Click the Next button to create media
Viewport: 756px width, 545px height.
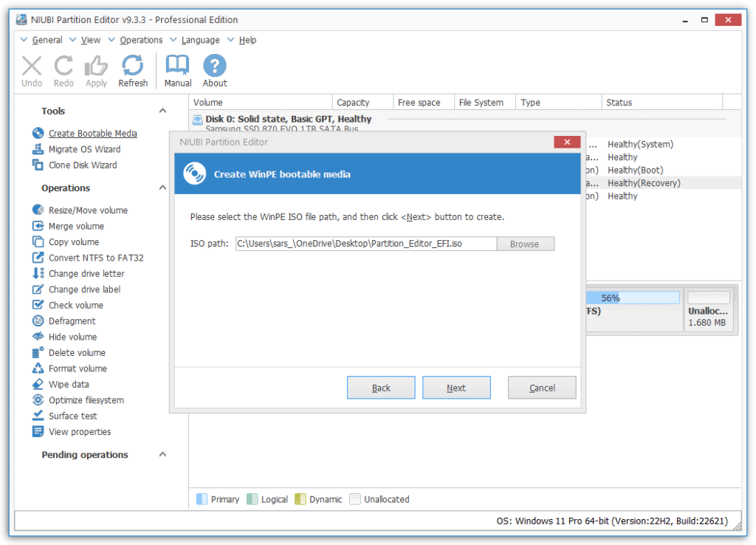click(456, 388)
